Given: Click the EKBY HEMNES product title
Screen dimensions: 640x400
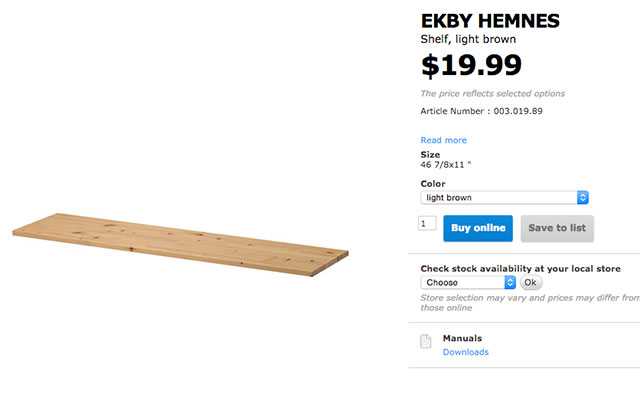Looking at the screenshot, I should click(x=490, y=21).
